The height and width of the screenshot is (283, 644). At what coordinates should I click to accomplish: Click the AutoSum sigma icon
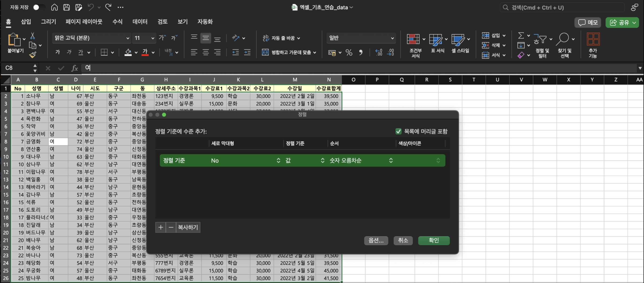tap(521, 36)
